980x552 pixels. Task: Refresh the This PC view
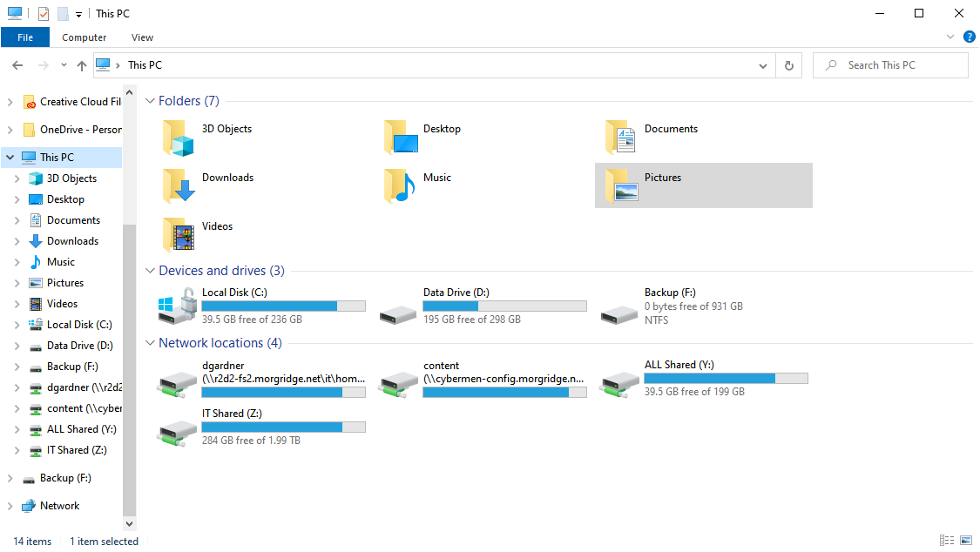click(788, 65)
